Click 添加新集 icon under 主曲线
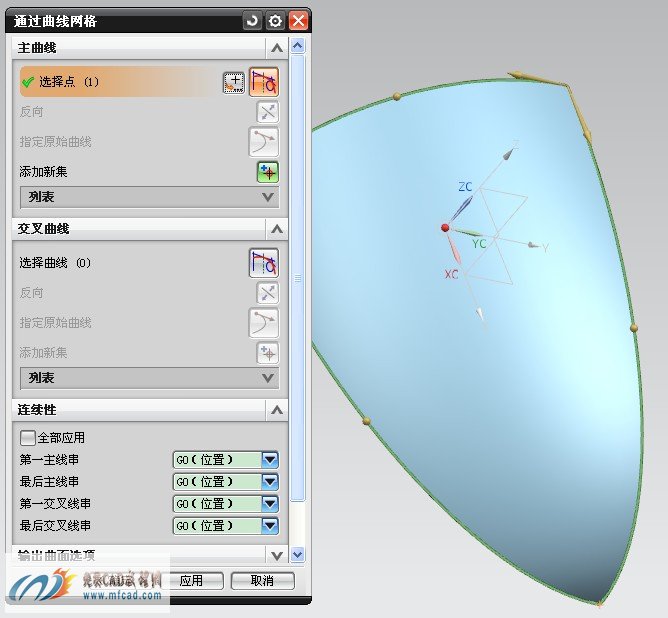 point(268,172)
